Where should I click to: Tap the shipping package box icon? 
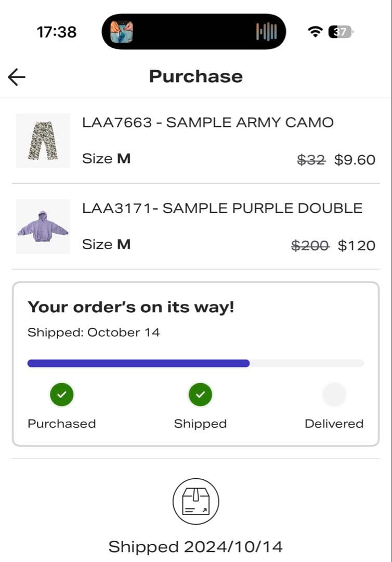(x=196, y=502)
